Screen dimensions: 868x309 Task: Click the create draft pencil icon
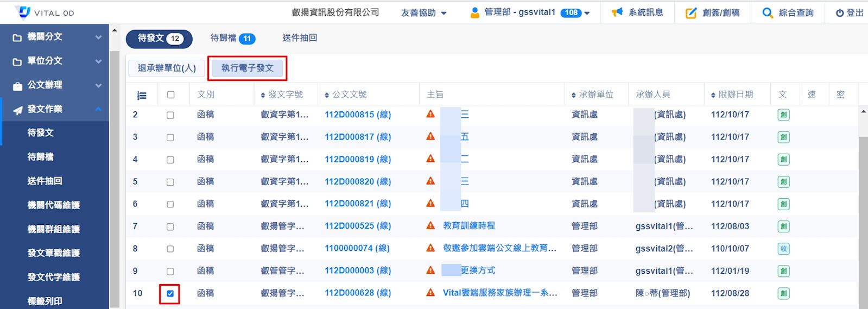[690, 12]
